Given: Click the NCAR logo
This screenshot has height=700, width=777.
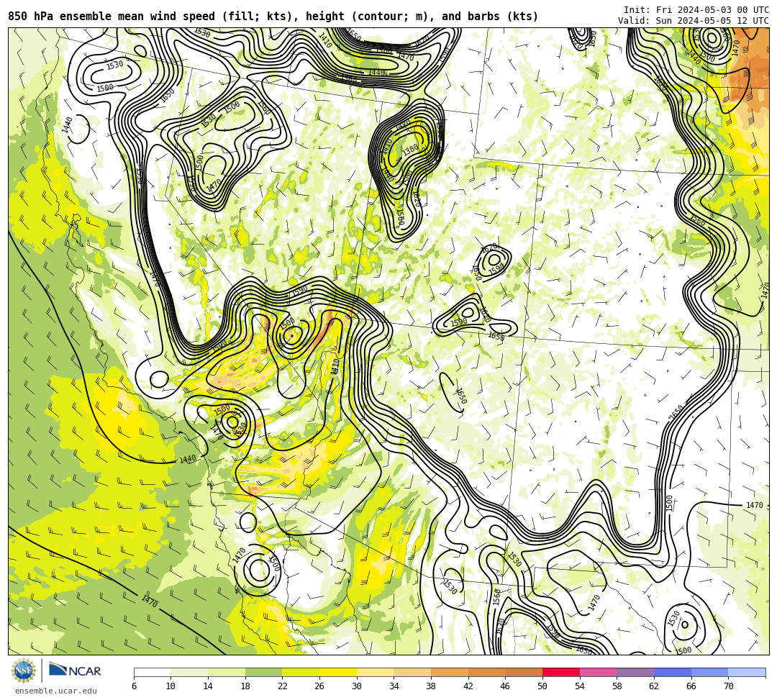Looking at the screenshot, I should pos(75,671).
